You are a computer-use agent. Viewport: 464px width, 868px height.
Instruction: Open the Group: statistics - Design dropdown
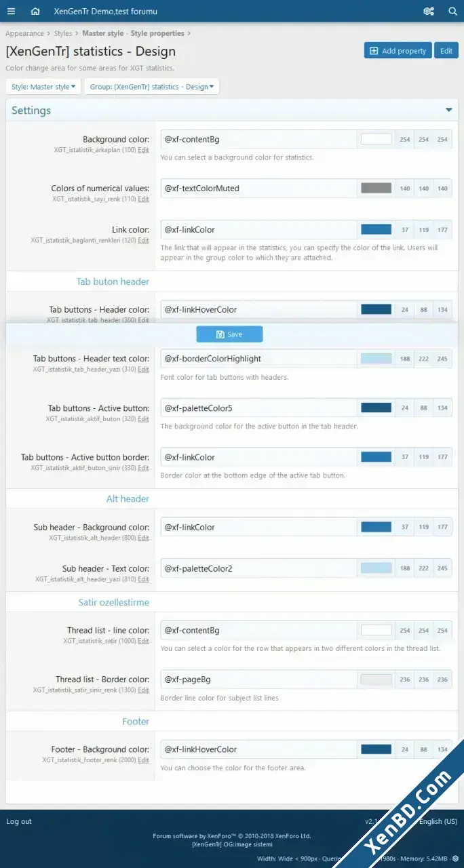click(x=153, y=87)
